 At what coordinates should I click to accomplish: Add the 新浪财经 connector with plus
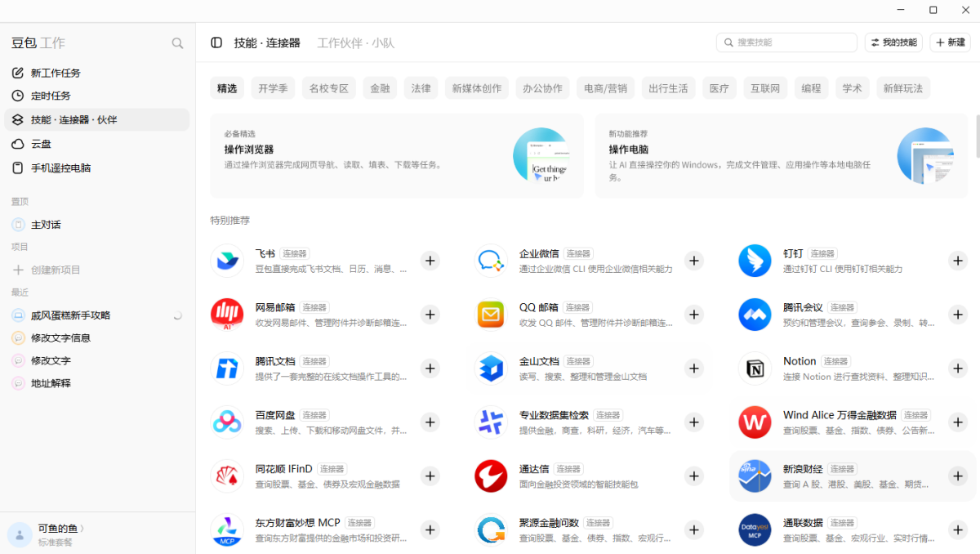pos(958,476)
